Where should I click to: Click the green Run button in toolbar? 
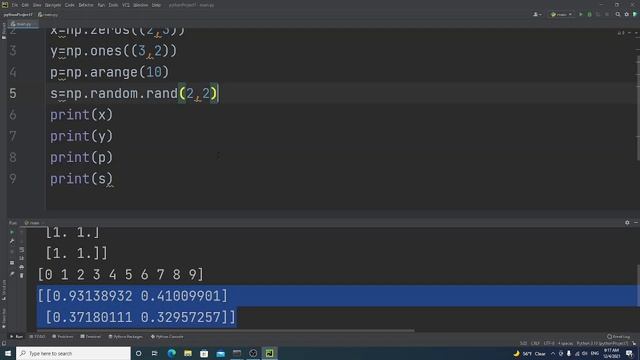(x=581, y=14)
